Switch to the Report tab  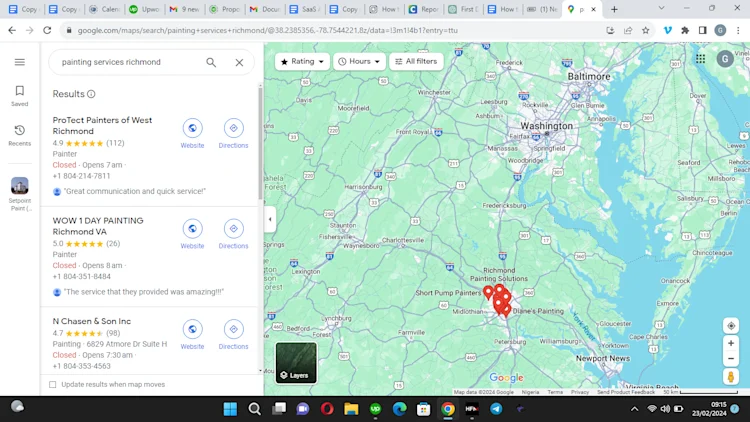pyautogui.click(x=425, y=9)
